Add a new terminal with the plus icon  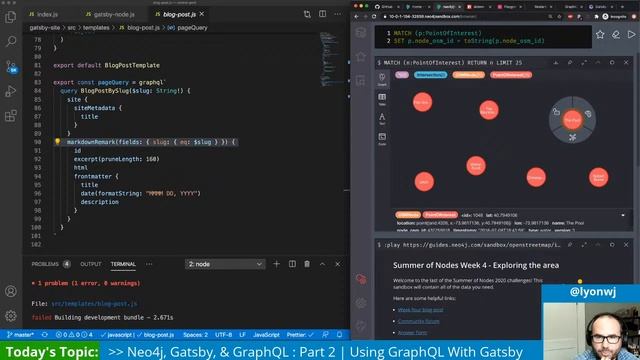276,264
